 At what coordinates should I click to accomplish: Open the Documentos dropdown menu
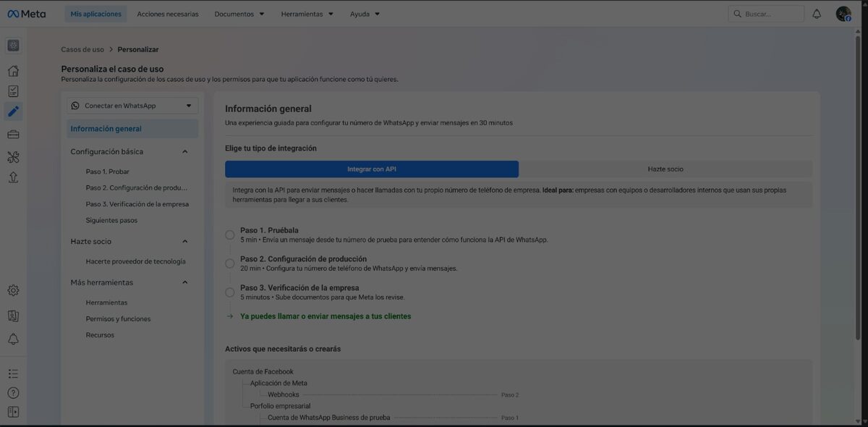tap(239, 14)
